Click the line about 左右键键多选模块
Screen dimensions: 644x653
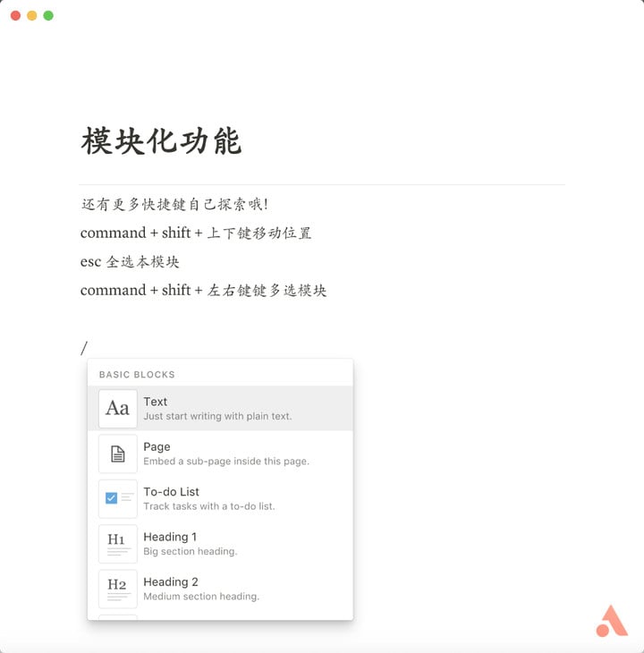(203, 290)
